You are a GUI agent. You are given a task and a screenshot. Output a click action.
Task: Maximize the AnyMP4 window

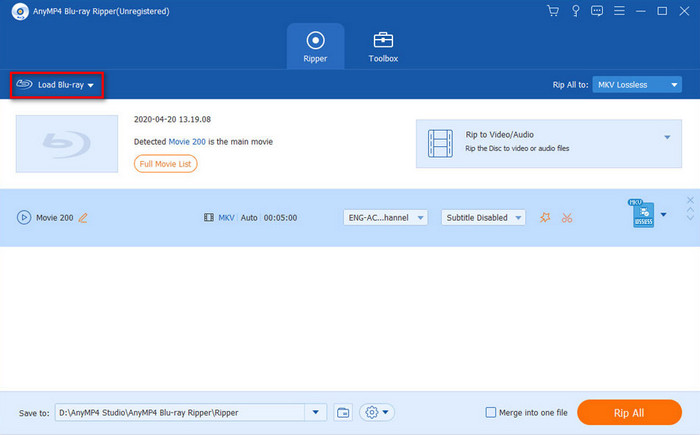(x=662, y=11)
